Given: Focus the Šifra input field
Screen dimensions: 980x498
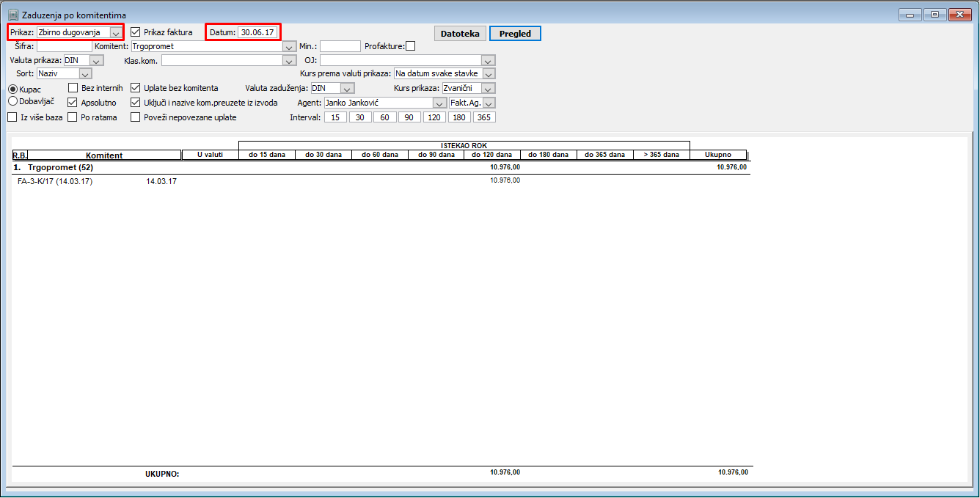Looking at the screenshot, I should pyautogui.click(x=65, y=46).
